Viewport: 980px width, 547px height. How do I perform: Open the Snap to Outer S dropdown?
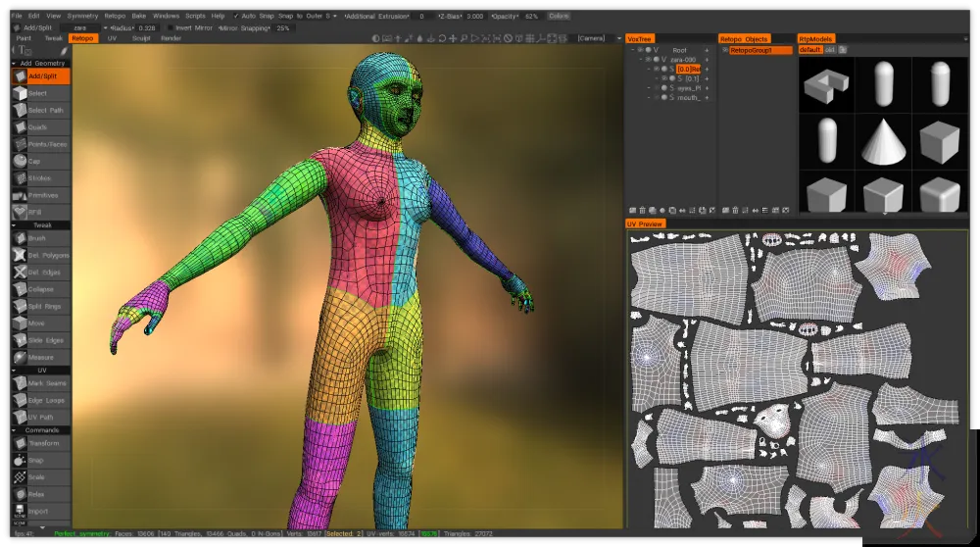335,17
